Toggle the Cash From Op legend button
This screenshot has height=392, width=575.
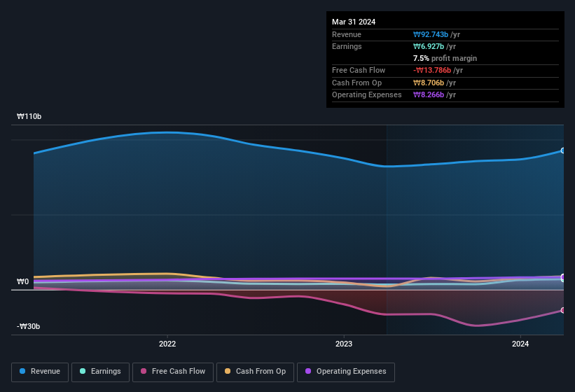pos(255,372)
